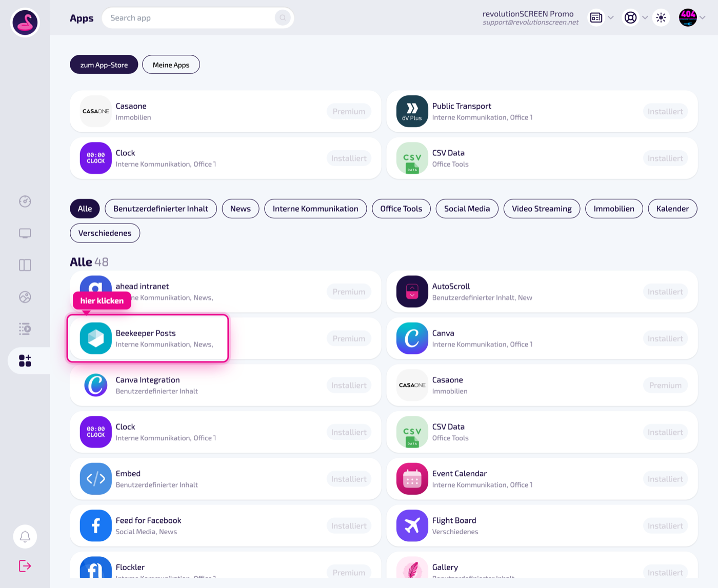The width and height of the screenshot is (718, 588).
Task: Open the Flight Board app card
Action: tap(542, 525)
